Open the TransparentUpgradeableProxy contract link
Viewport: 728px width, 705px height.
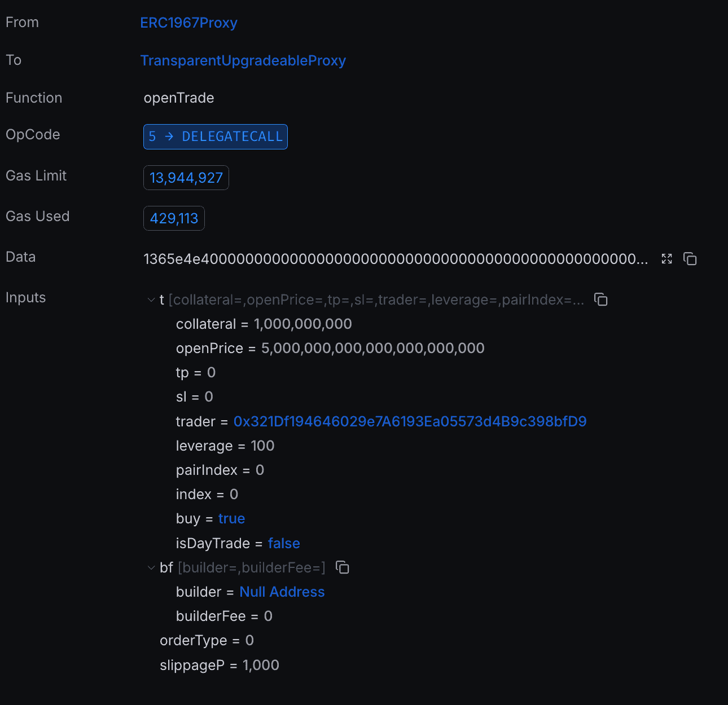click(243, 60)
